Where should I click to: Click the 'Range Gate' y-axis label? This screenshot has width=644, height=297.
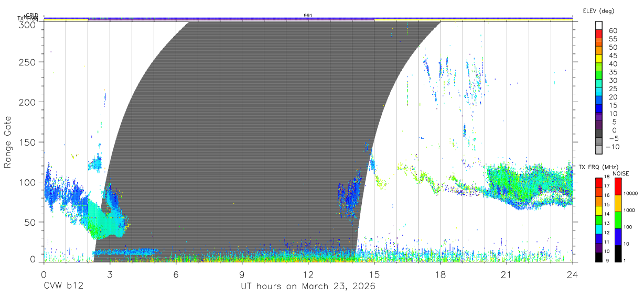click(x=8, y=142)
